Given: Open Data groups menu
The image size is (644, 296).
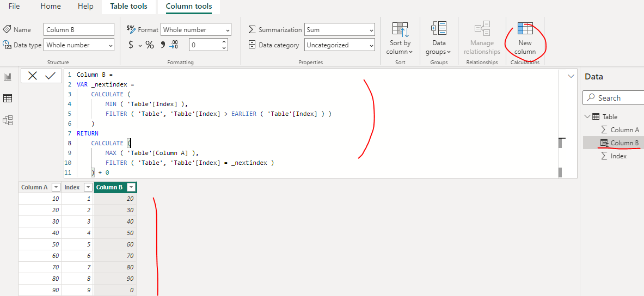Looking at the screenshot, I should (x=439, y=38).
